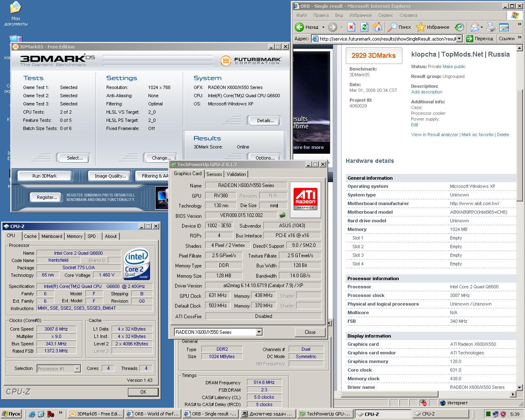Switch to TechPowerUp GPU-Z taskbar button

[x=325, y=414]
